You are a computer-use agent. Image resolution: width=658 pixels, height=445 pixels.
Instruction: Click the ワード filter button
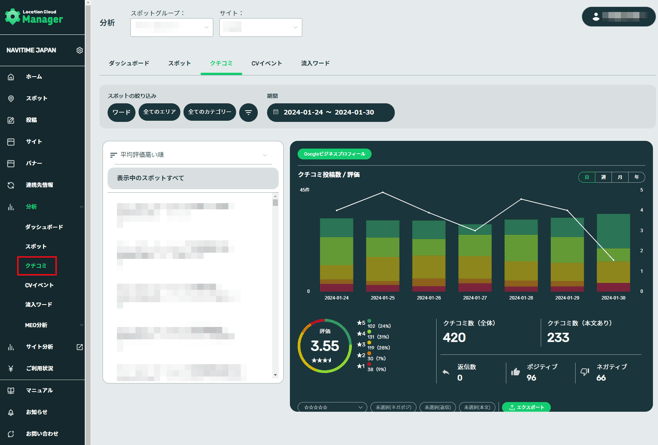pyautogui.click(x=121, y=113)
